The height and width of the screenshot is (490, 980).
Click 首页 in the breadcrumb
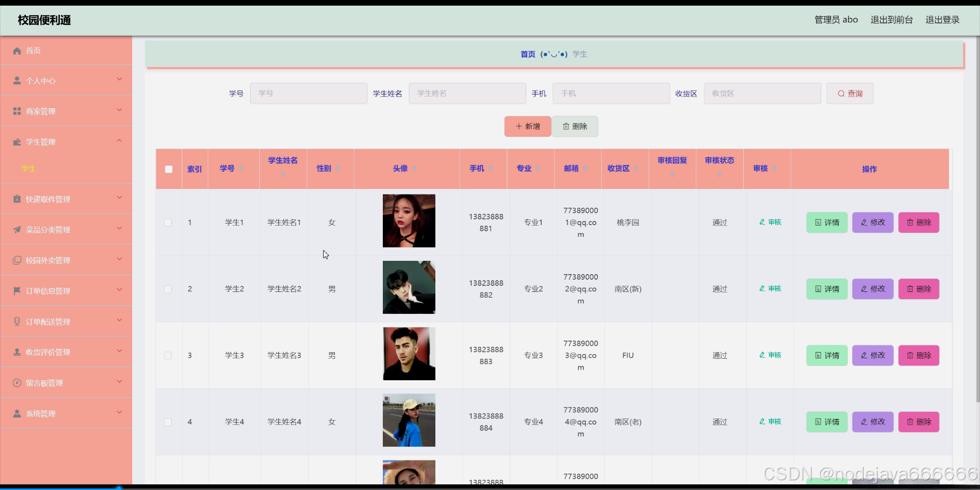(x=528, y=54)
